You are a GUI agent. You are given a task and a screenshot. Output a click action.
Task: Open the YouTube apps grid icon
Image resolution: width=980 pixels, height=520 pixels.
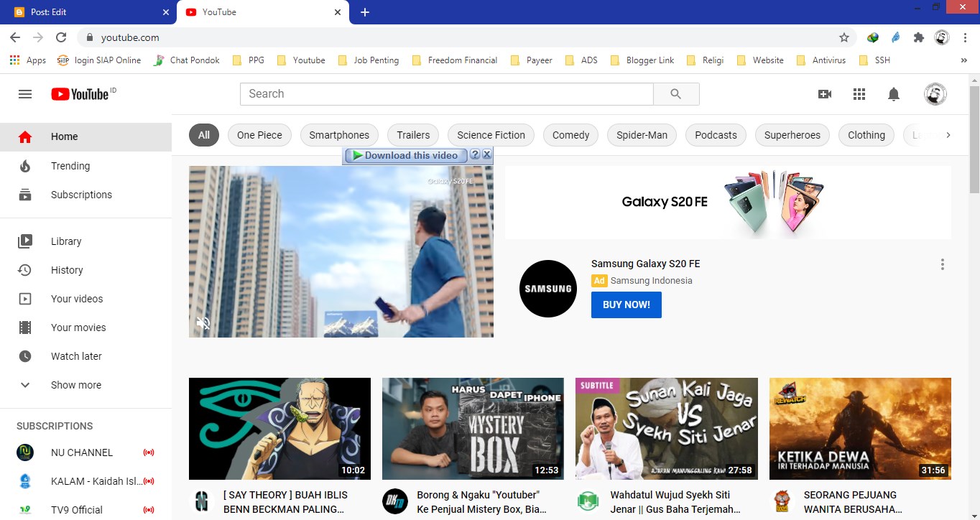coord(859,94)
